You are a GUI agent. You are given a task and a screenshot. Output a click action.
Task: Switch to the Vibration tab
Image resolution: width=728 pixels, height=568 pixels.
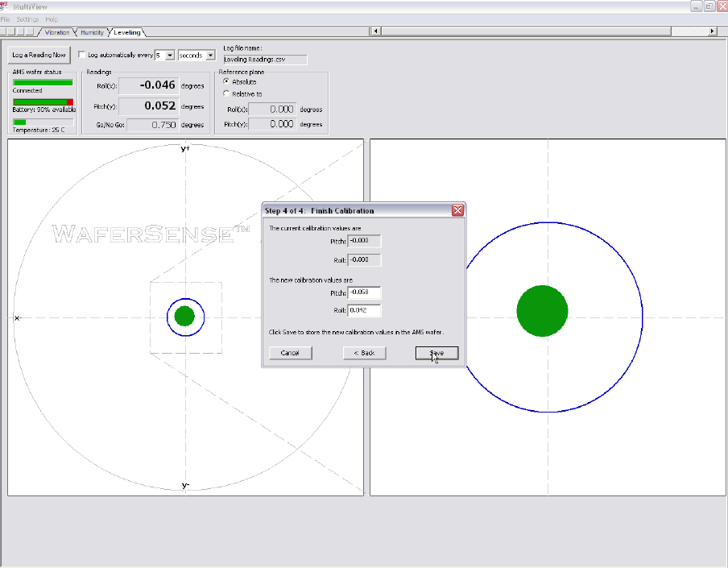(x=56, y=32)
